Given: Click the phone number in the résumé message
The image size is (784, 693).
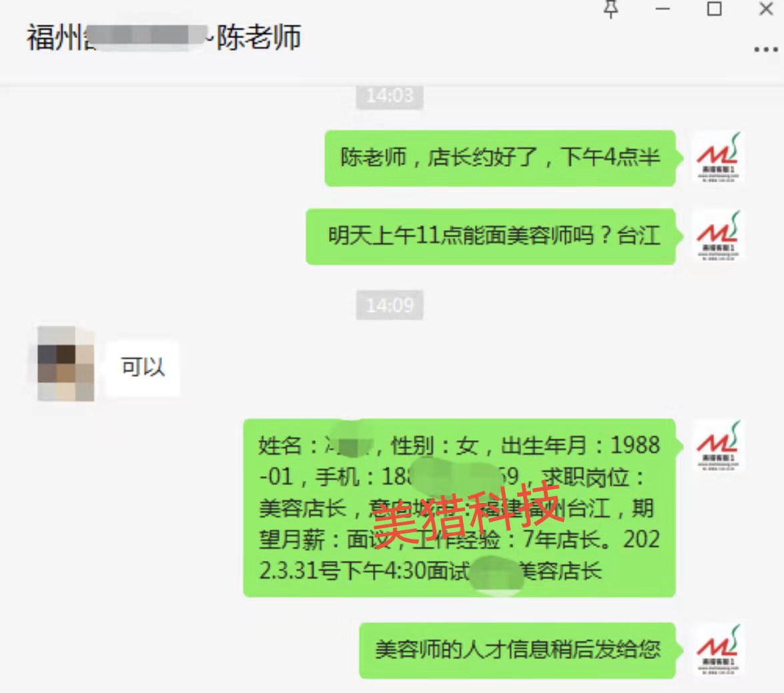Looking at the screenshot, I should point(450,476).
